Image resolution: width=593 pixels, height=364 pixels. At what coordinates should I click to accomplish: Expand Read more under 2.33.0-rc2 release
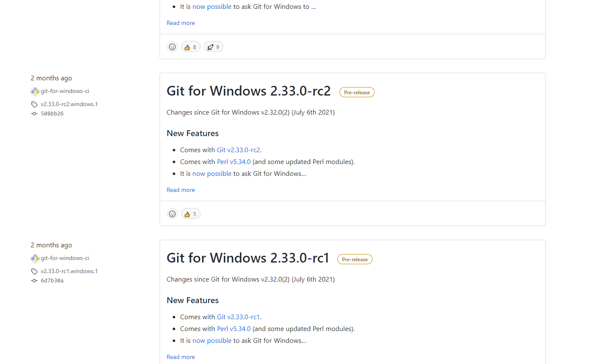click(x=181, y=190)
